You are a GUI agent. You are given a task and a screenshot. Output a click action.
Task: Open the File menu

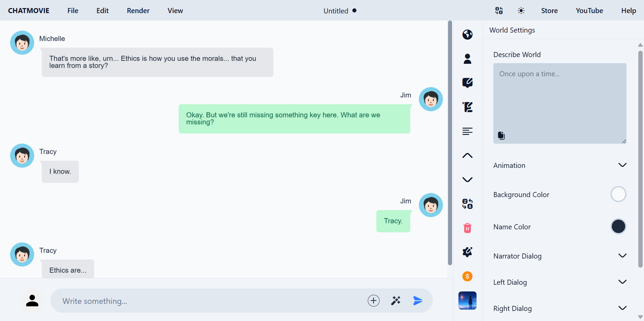click(x=73, y=11)
